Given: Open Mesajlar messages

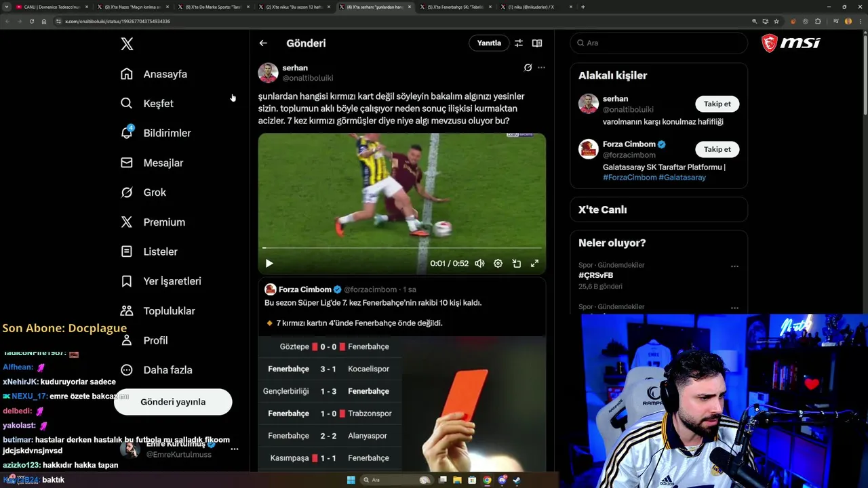Looking at the screenshot, I should coord(152,163).
